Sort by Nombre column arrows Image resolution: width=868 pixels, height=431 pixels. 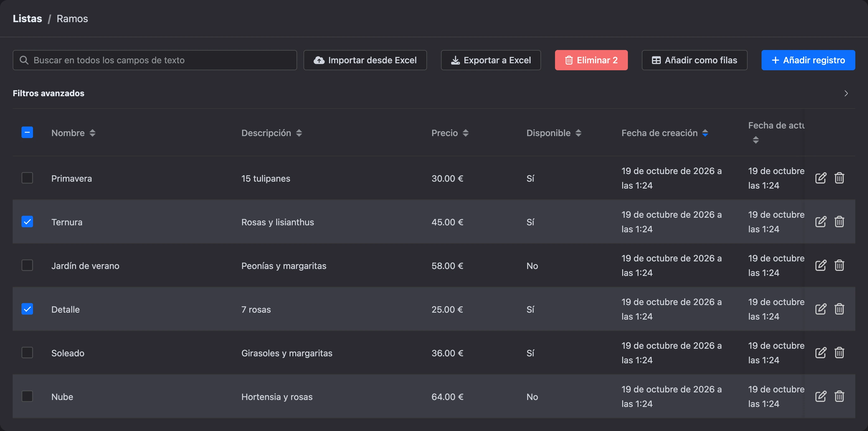[92, 133]
